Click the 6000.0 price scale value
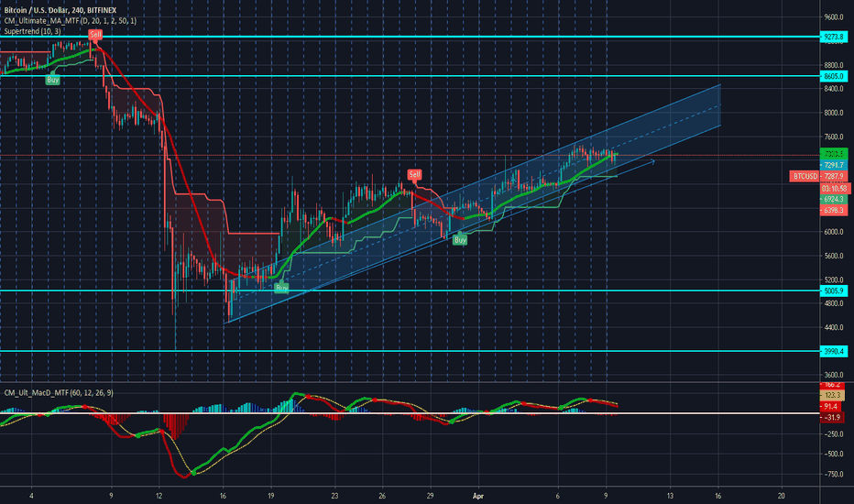Screen dimensions: 854x504 click(x=834, y=232)
